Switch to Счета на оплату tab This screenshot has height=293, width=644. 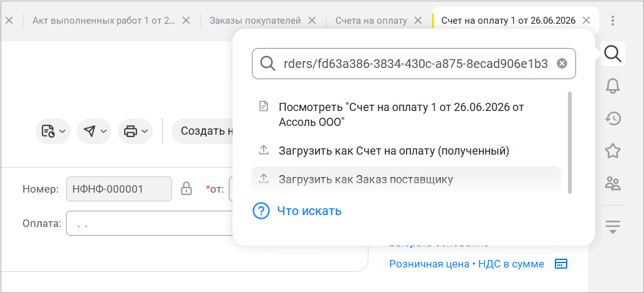tap(371, 20)
